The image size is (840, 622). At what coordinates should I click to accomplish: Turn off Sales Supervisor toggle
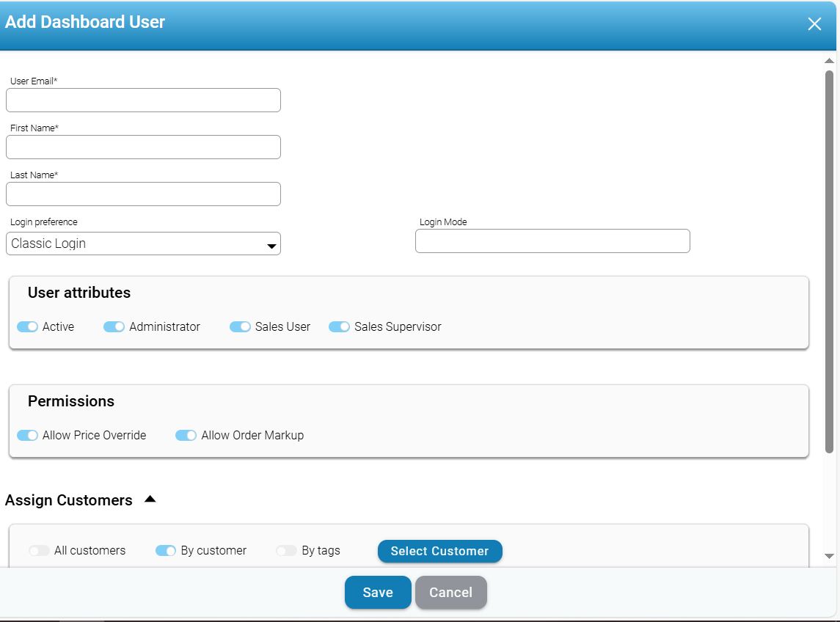(340, 327)
